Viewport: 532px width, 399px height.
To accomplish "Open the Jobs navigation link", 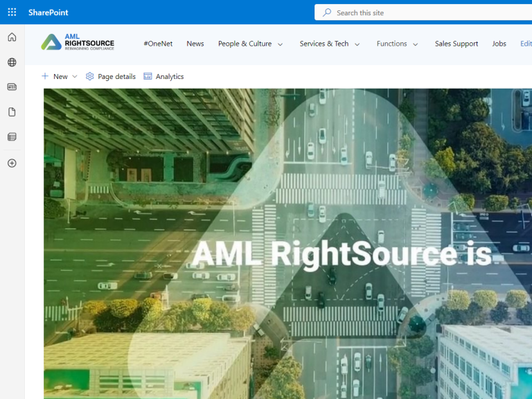I will [499, 44].
